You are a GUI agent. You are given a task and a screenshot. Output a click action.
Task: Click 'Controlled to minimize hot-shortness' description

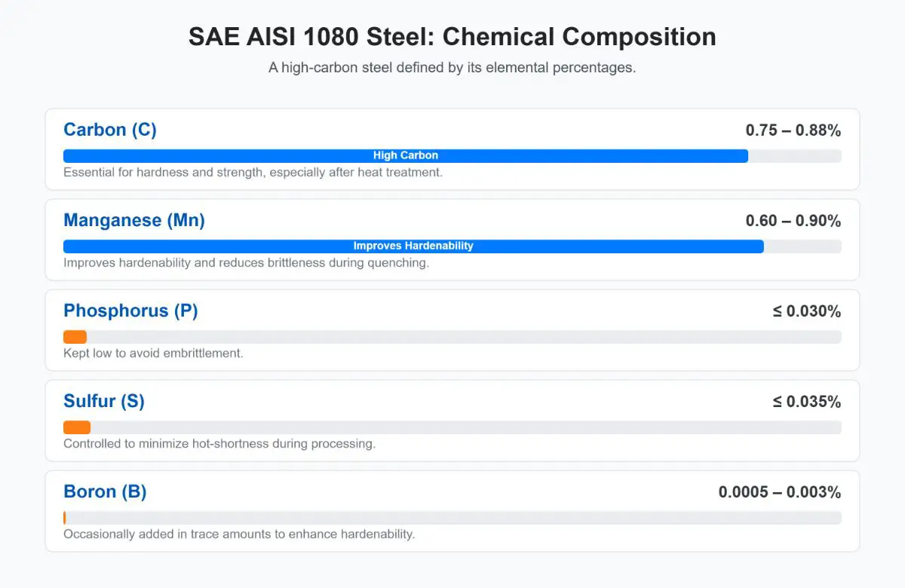pyautogui.click(x=219, y=443)
